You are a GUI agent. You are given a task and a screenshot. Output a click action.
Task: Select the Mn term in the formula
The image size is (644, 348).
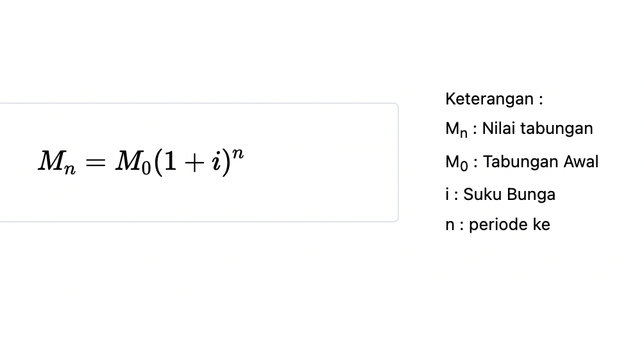point(57,163)
